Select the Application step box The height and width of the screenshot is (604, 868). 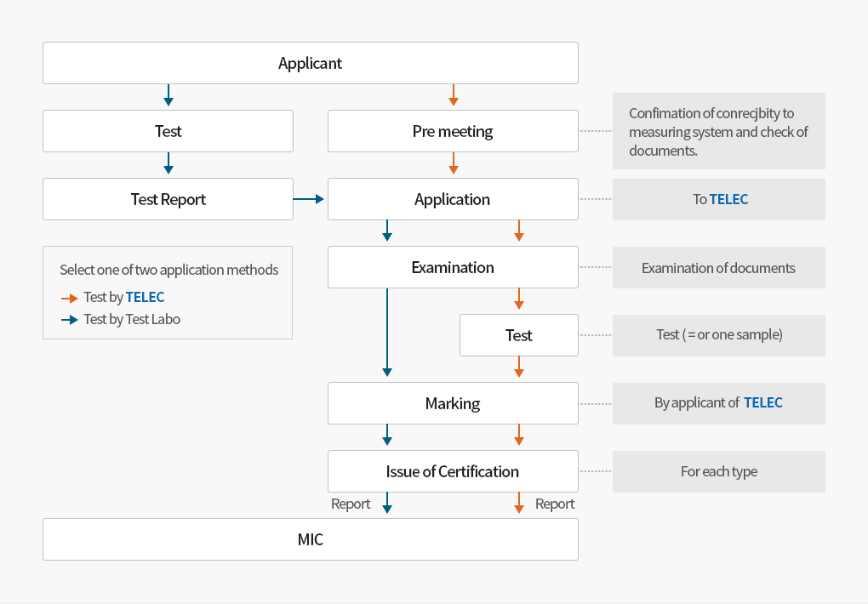pos(453,199)
